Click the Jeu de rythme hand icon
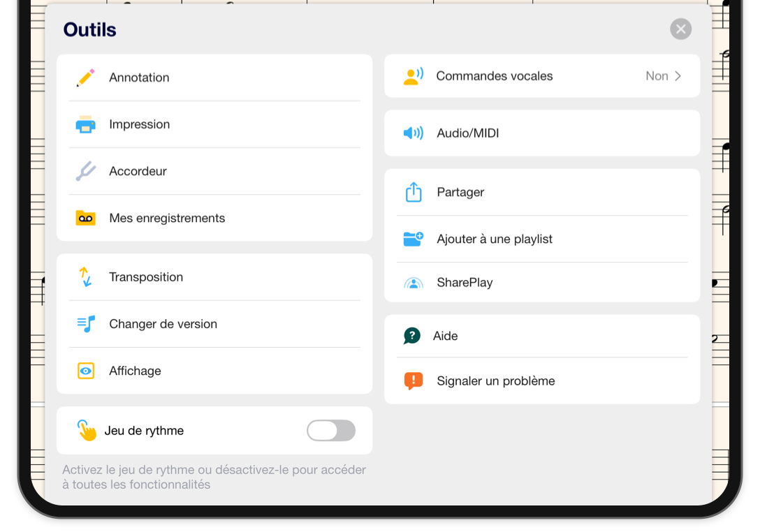The image size is (760, 532). [x=87, y=430]
